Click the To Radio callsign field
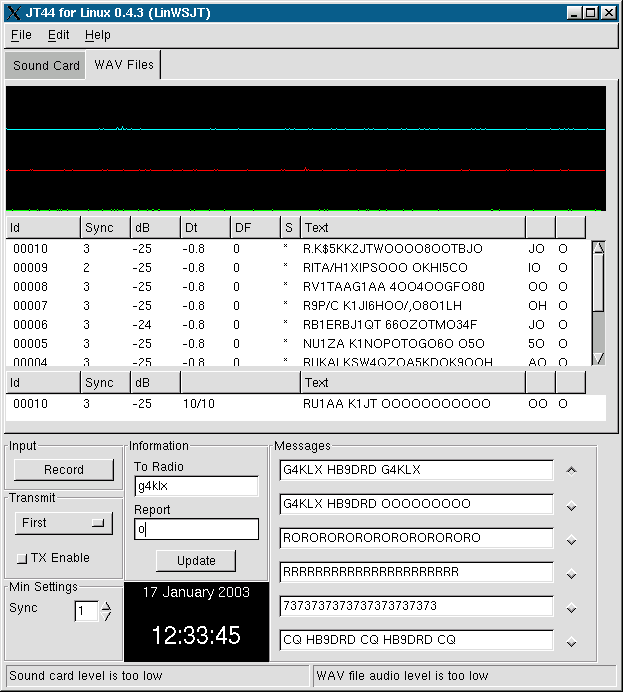The height and width of the screenshot is (692, 623). point(196,486)
